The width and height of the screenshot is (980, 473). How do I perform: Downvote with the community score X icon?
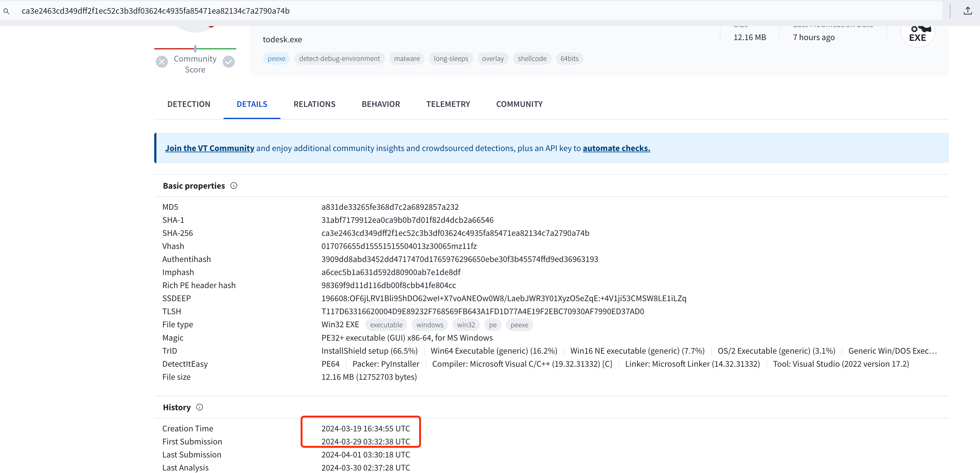point(162,62)
